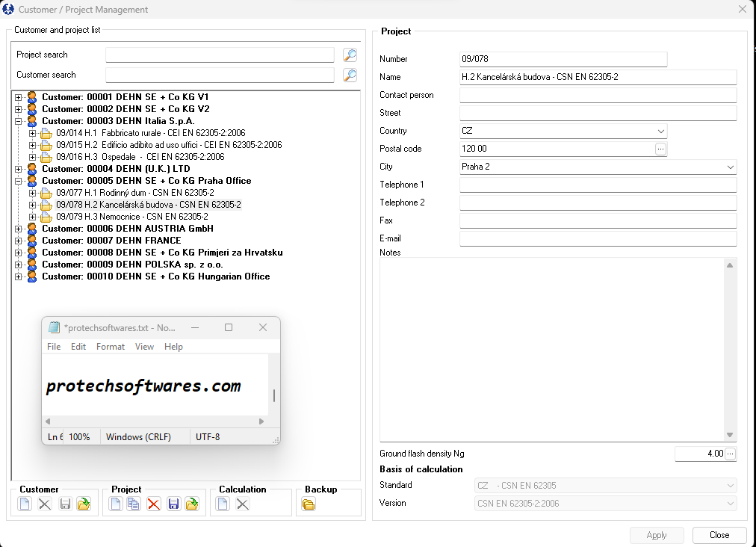Click the Telephone 1 field
The width and height of the screenshot is (756, 547).
pyautogui.click(x=598, y=185)
